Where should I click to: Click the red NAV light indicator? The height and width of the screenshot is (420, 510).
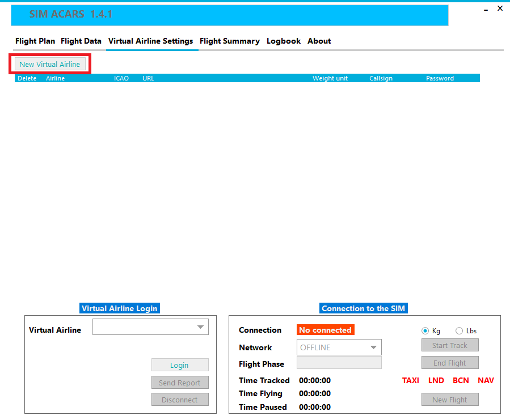[x=486, y=380]
